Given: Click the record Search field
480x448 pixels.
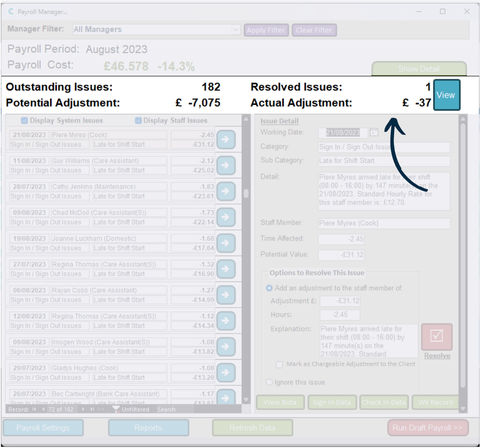Looking at the screenshot, I should (173, 409).
